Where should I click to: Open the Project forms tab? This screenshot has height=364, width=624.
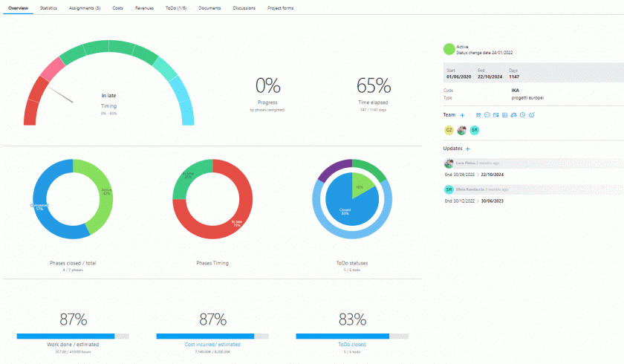click(x=280, y=7)
